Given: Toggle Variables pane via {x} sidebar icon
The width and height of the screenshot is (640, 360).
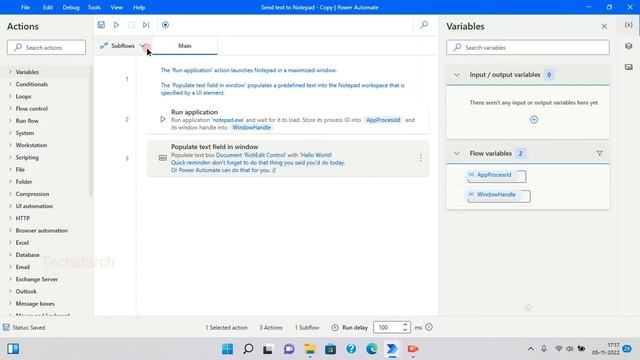Looking at the screenshot, I should [629, 25].
